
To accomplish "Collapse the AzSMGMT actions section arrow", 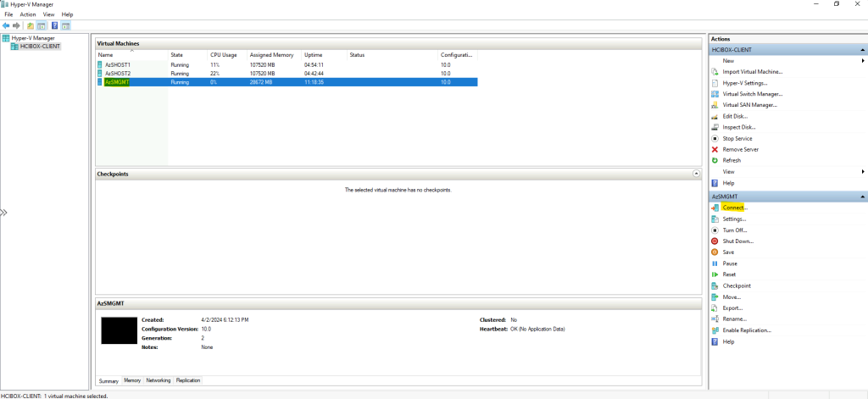I will [862, 197].
